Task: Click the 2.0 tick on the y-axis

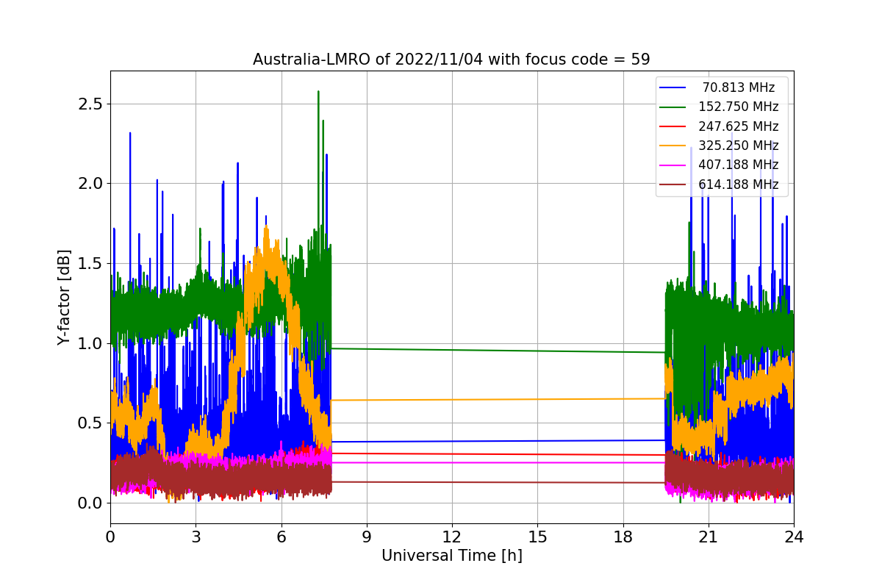Action: pos(90,184)
